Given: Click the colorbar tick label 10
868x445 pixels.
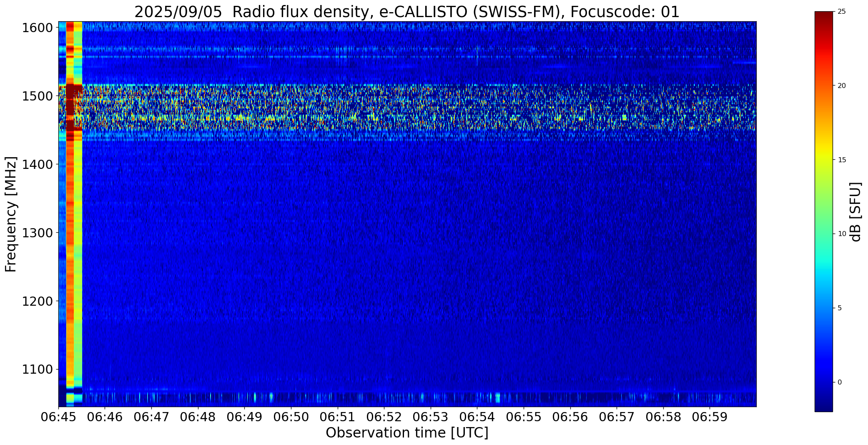Looking at the screenshot, I should [x=842, y=234].
